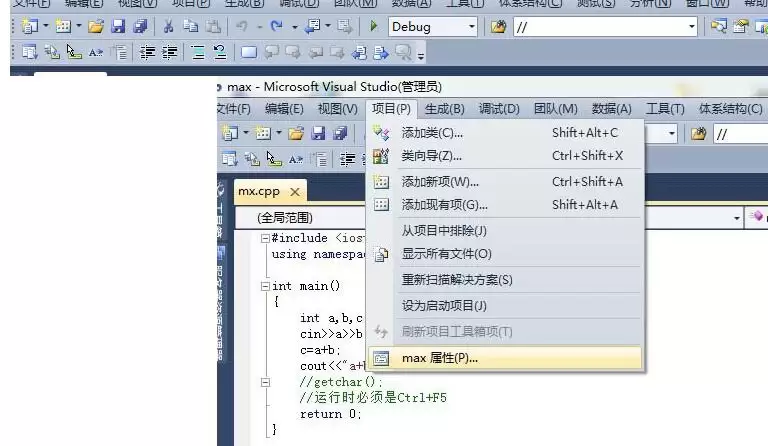Click Save All icon in max window toolbar
Viewport: 768px width, 446px height.
tap(340, 133)
